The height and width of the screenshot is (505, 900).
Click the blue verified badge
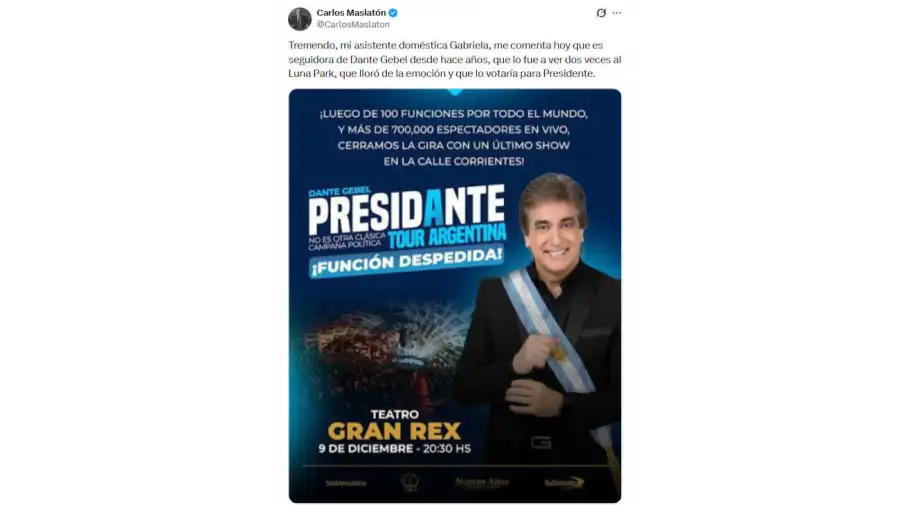[393, 13]
